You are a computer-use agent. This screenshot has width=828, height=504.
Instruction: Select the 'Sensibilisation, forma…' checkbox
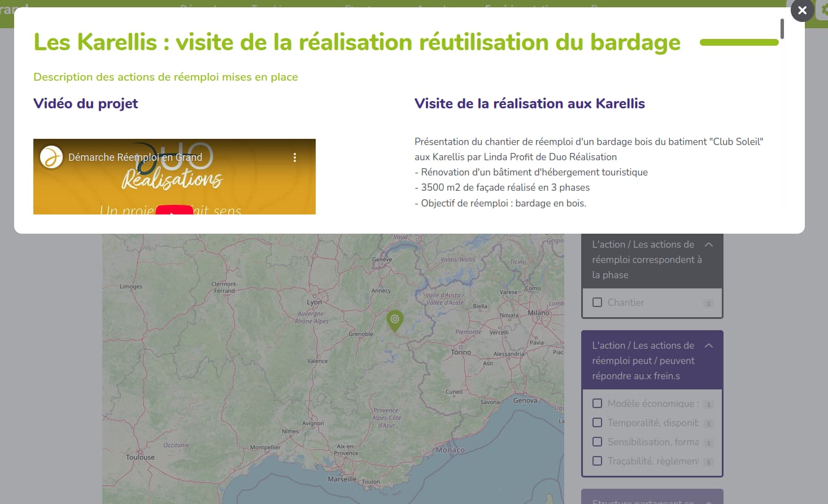coord(597,442)
